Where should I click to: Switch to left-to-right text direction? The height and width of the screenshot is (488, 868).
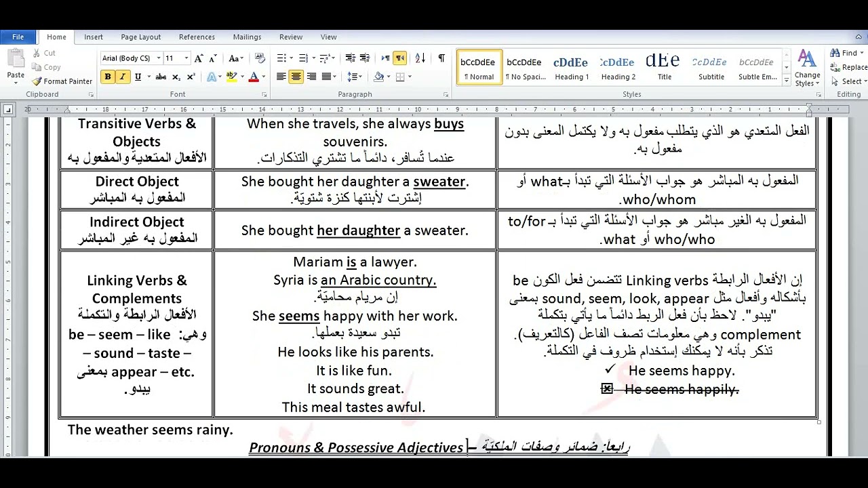[x=385, y=58]
